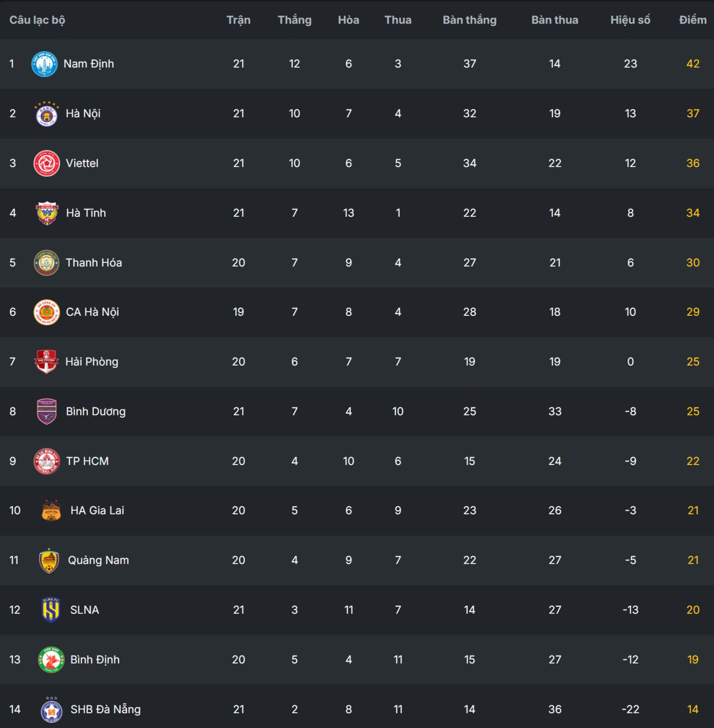Click the Nam Định club logo
Viewport: 714px width, 728px height.
[44, 64]
